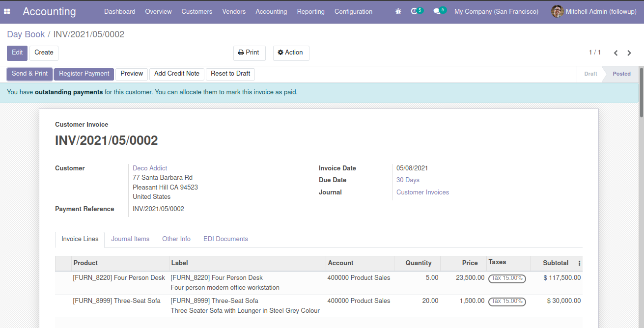The height and width of the screenshot is (328, 644).
Task: Open the Deco Addict customer link
Action: click(x=150, y=168)
